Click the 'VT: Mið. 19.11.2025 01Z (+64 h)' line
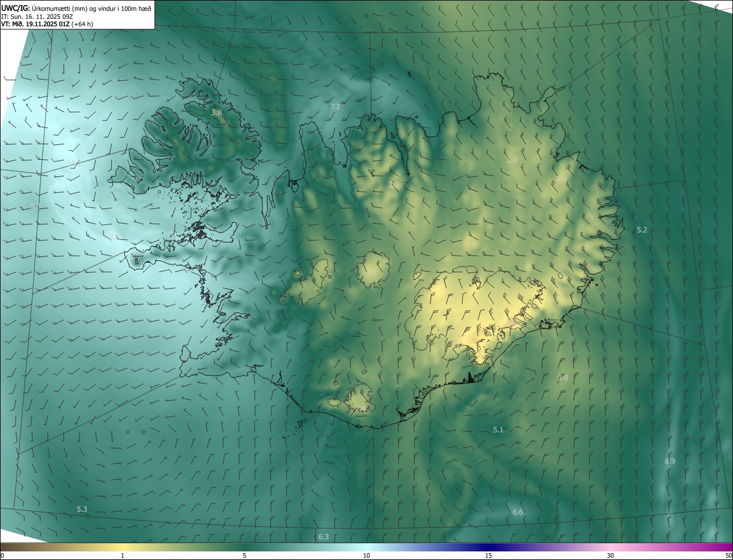Image resolution: width=733 pixels, height=560 pixels. (48, 24)
